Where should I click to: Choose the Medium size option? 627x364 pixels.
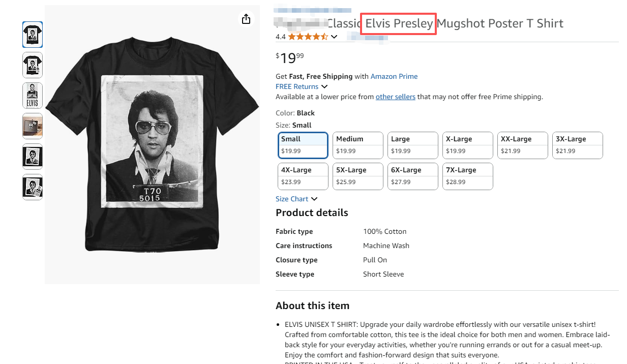[358, 145]
